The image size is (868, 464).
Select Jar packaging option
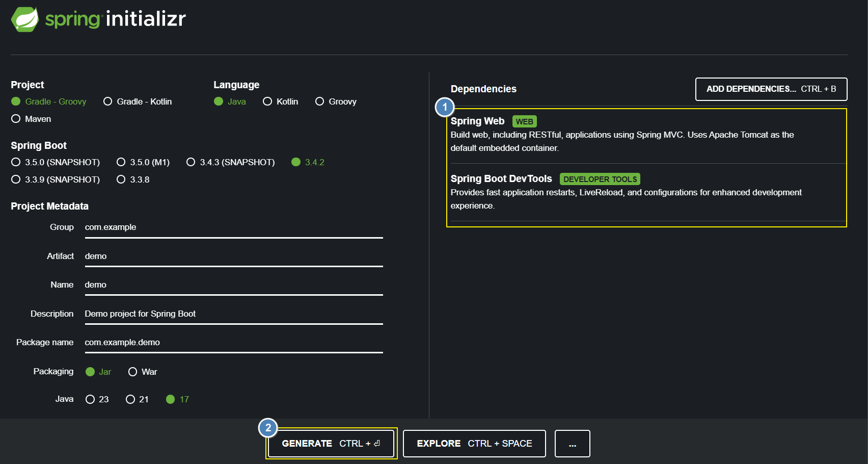tap(98, 372)
